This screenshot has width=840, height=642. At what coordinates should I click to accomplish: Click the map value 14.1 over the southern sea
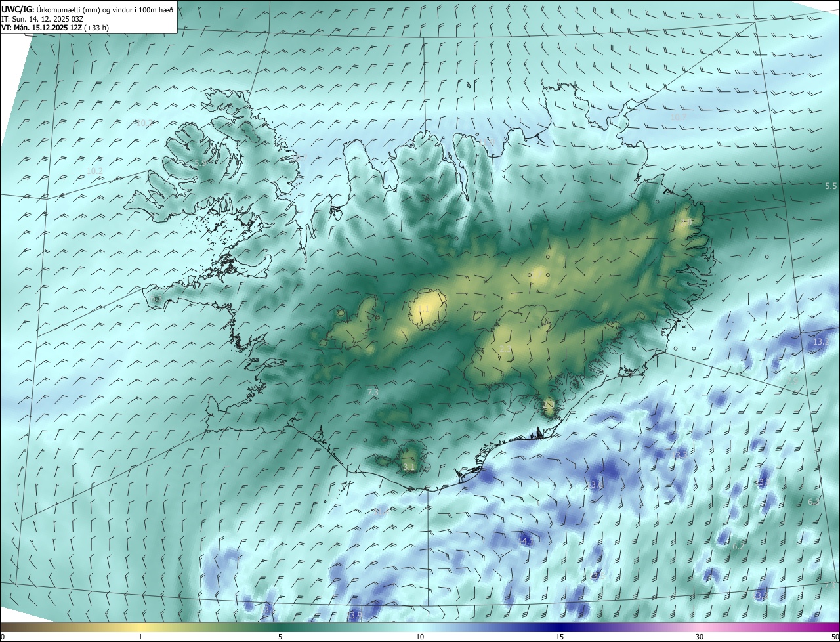(x=526, y=541)
